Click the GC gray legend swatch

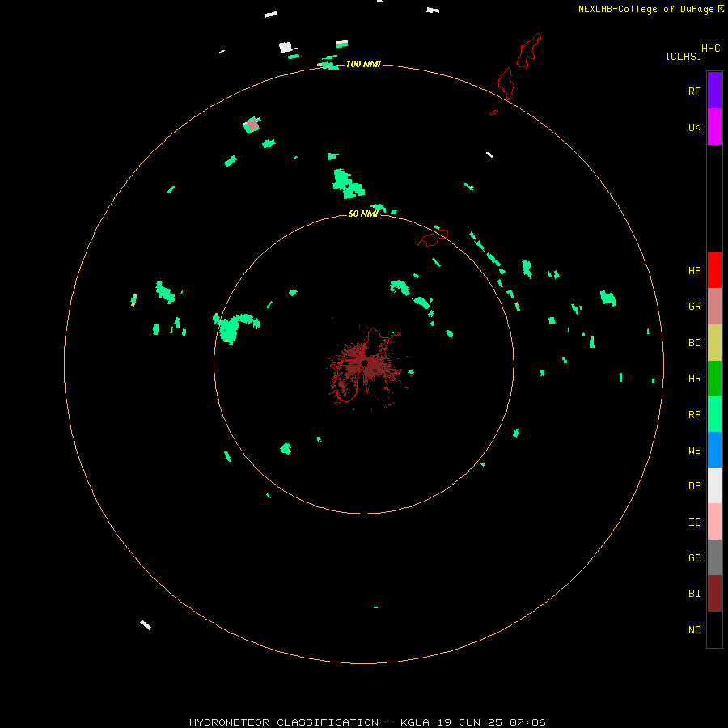(714, 557)
